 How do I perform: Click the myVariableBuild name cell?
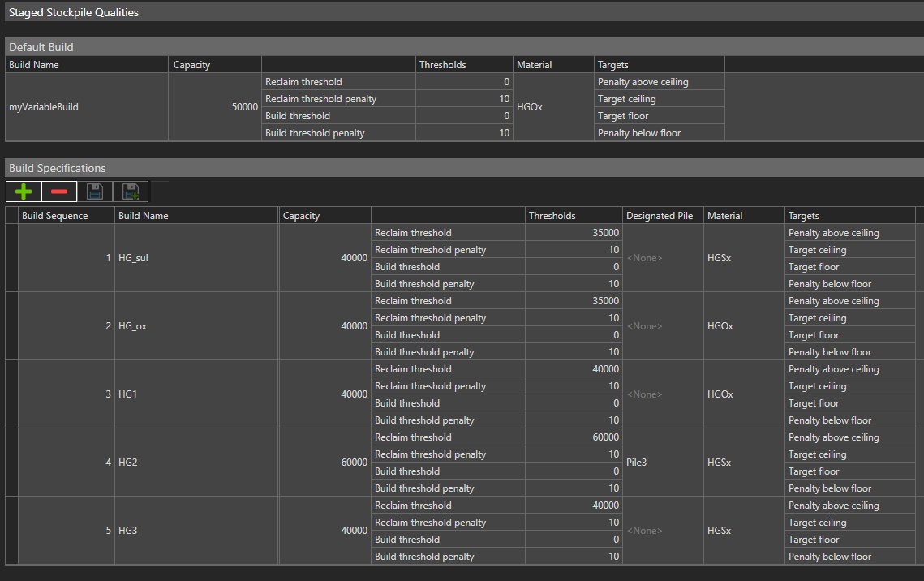pos(86,107)
